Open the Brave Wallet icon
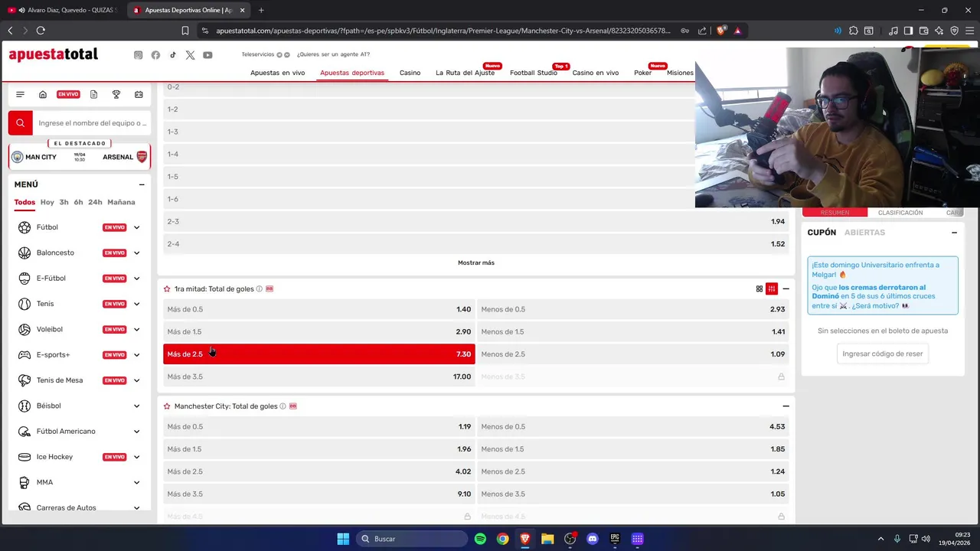980x551 pixels. (x=923, y=31)
